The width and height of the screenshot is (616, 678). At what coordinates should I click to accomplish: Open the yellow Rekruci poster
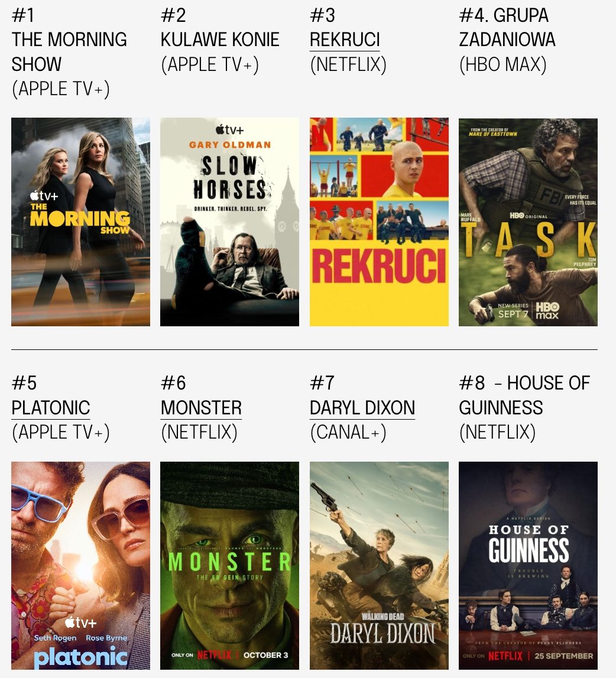pos(379,222)
